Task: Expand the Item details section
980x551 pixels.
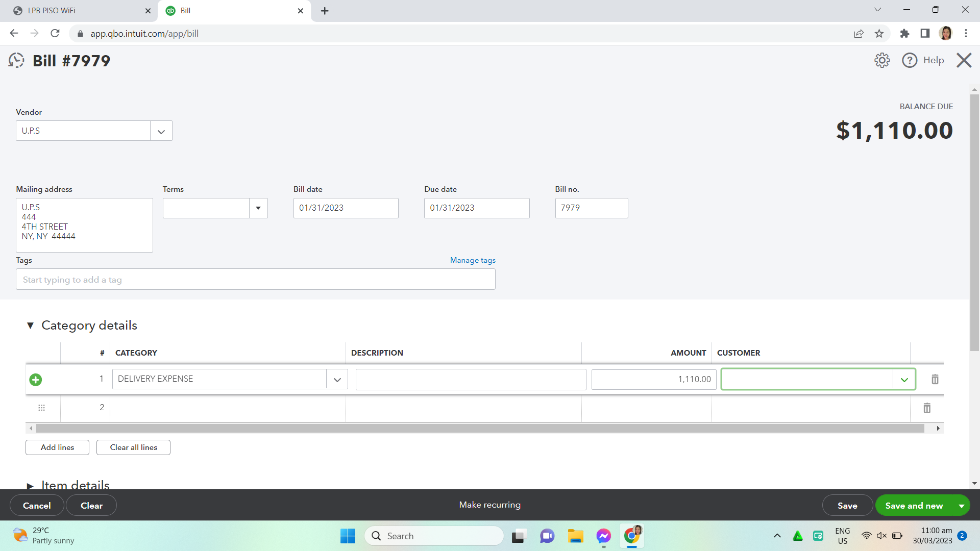Action: point(30,485)
